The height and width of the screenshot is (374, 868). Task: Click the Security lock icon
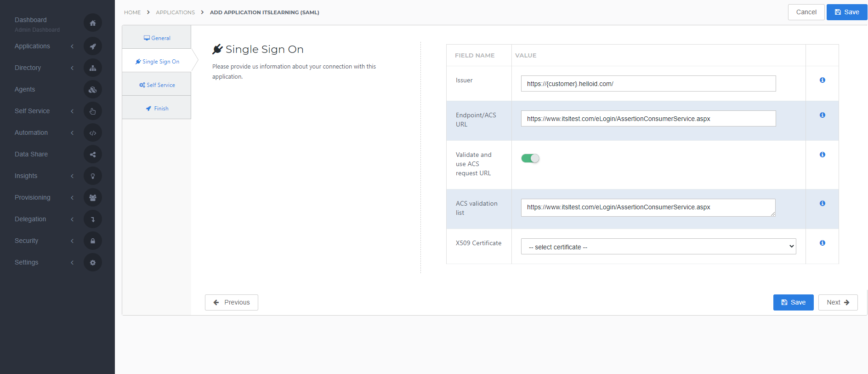tap(93, 241)
